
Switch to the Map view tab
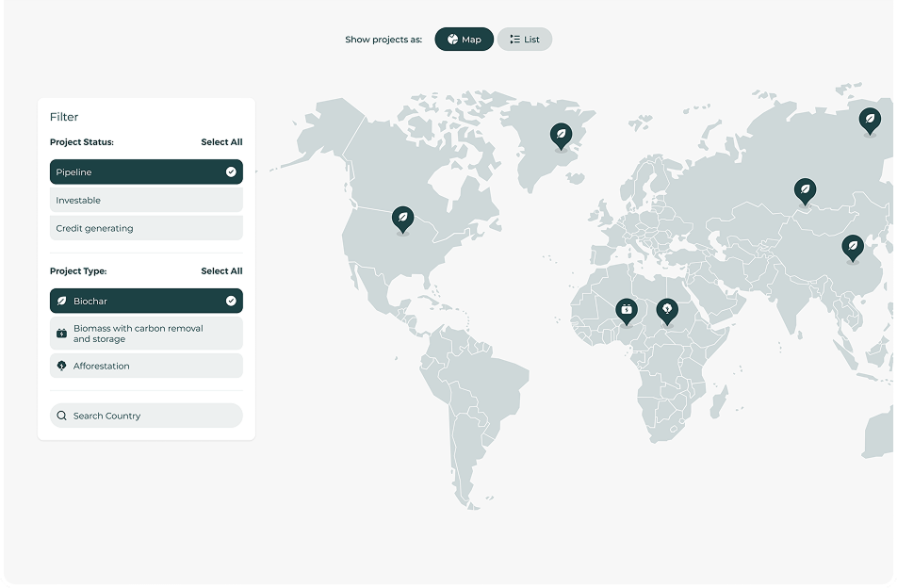tap(464, 40)
